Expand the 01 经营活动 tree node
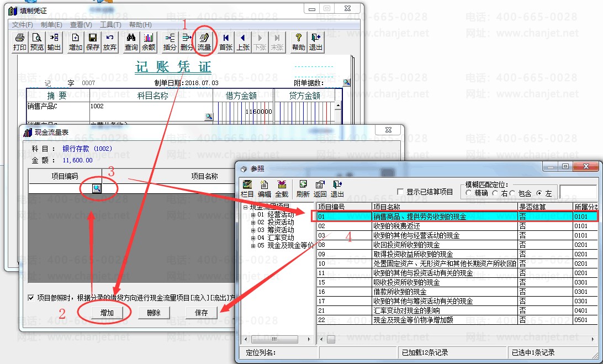The height and width of the screenshot is (364, 603). (x=253, y=215)
